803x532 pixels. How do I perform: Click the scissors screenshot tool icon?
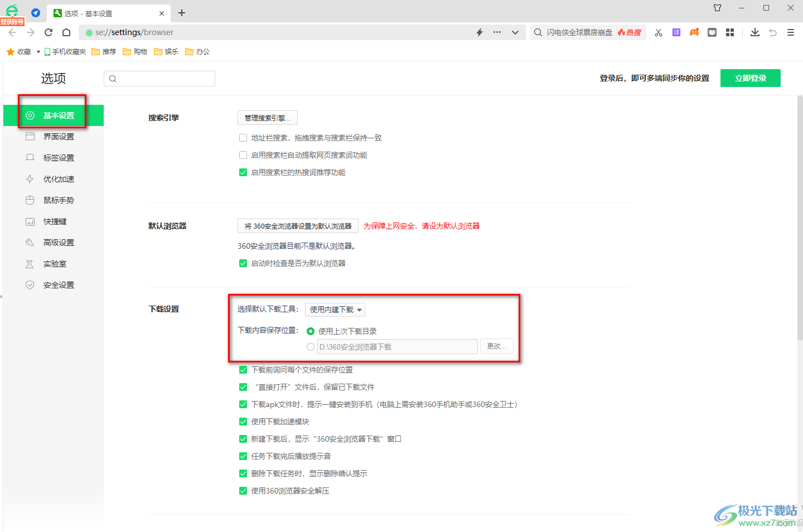tap(659, 32)
